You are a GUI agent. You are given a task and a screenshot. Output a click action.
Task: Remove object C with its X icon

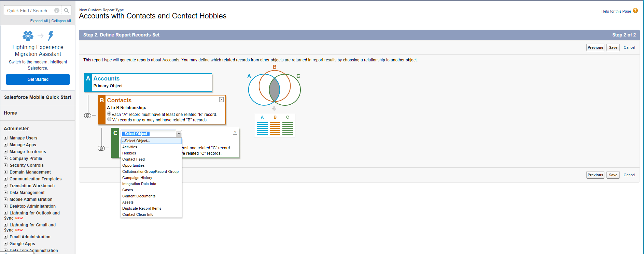coord(235,132)
